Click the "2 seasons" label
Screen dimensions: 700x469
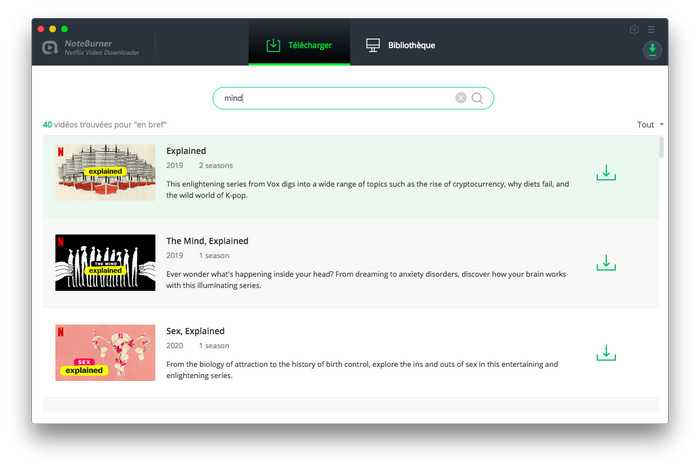(216, 166)
